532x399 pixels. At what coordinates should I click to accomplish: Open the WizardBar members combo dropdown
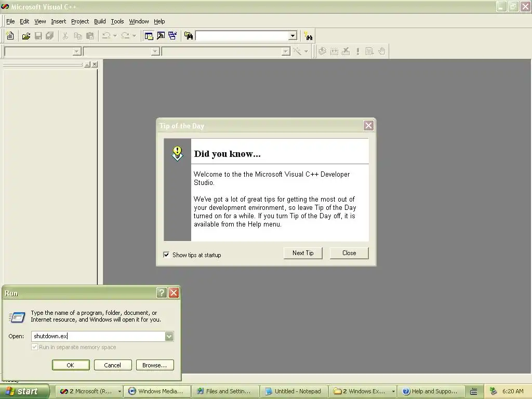pyautogui.click(x=286, y=51)
